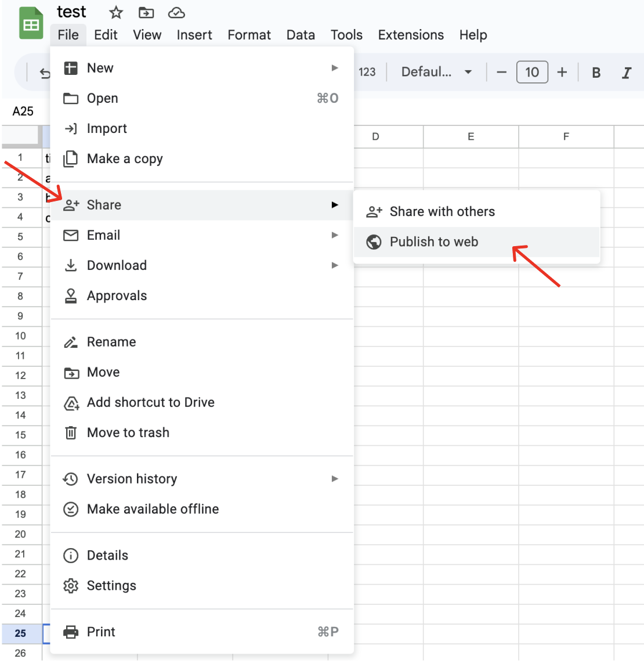
Task: Click the font size input field
Action: pyautogui.click(x=532, y=73)
